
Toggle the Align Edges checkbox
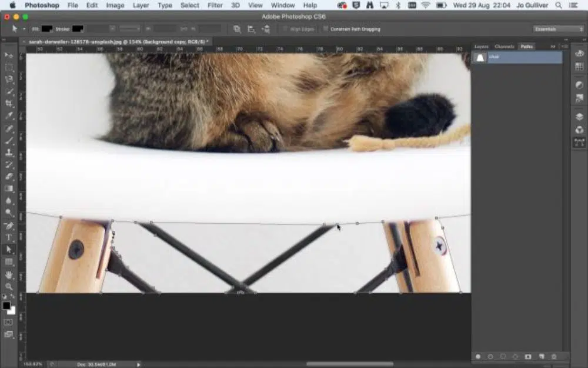click(x=285, y=29)
